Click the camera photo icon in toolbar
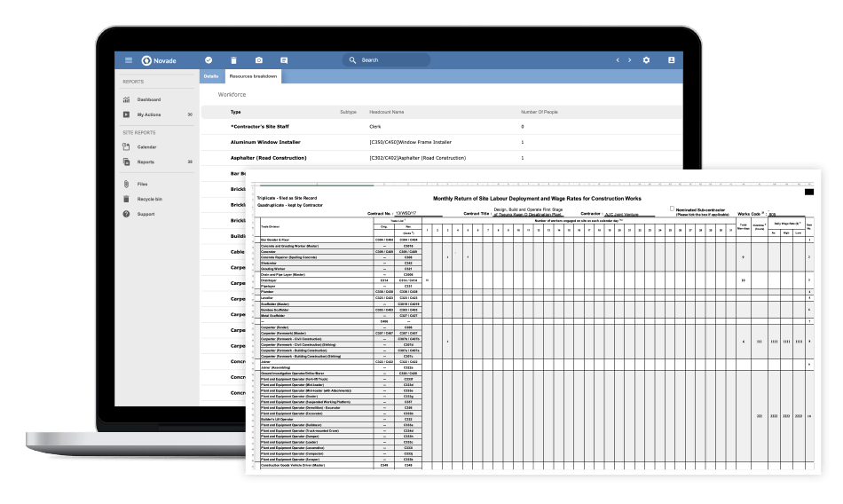 258,60
